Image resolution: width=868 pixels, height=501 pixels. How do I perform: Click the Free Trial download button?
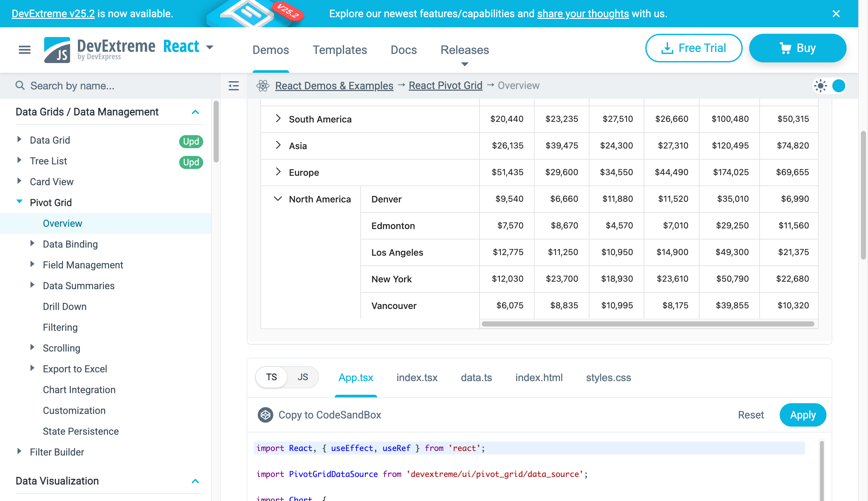tap(694, 48)
